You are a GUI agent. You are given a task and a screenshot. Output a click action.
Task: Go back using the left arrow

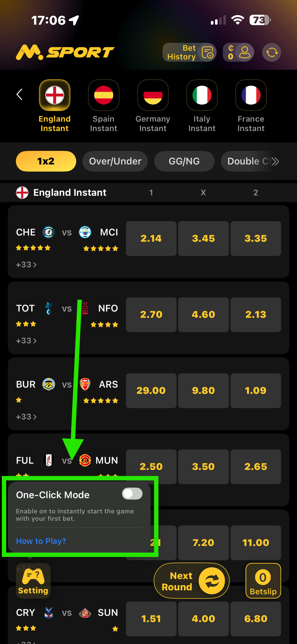[x=20, y=94]
